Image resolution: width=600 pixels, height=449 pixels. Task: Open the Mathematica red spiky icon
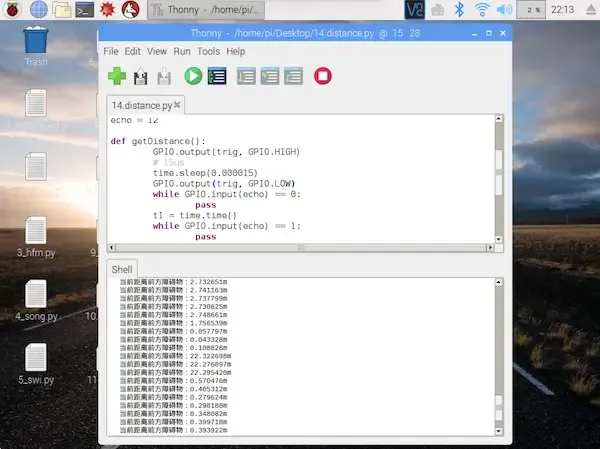(x=108, y=10)
